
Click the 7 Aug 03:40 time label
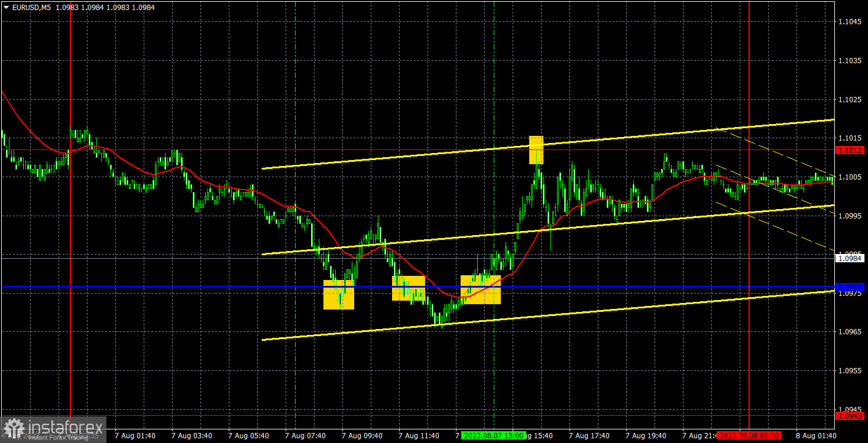192,436
